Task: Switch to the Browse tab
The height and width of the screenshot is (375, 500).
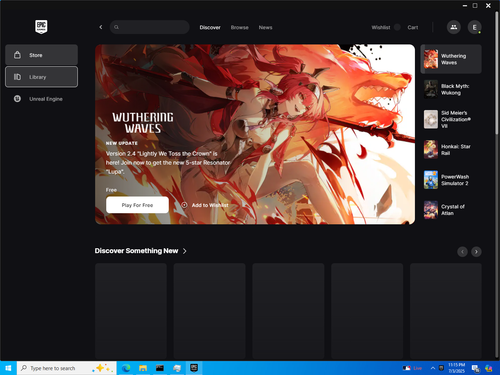Action: coord(240,27)
